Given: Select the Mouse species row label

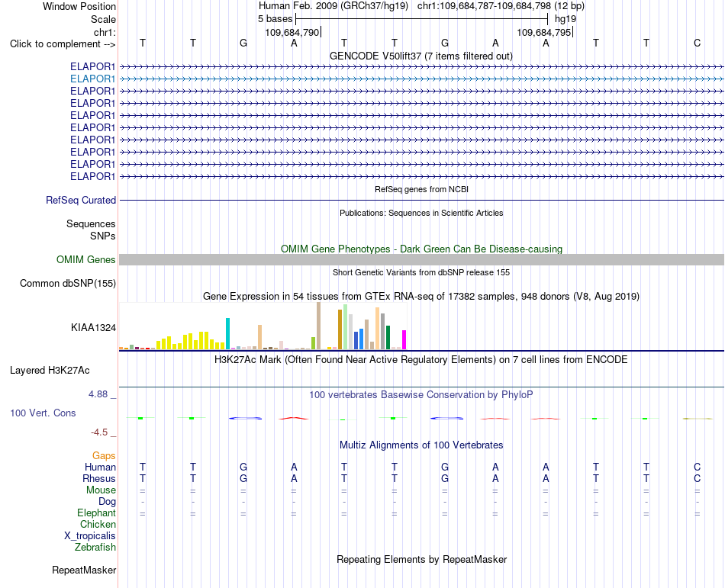Looking at the screenshot, I should pos(101,490).
